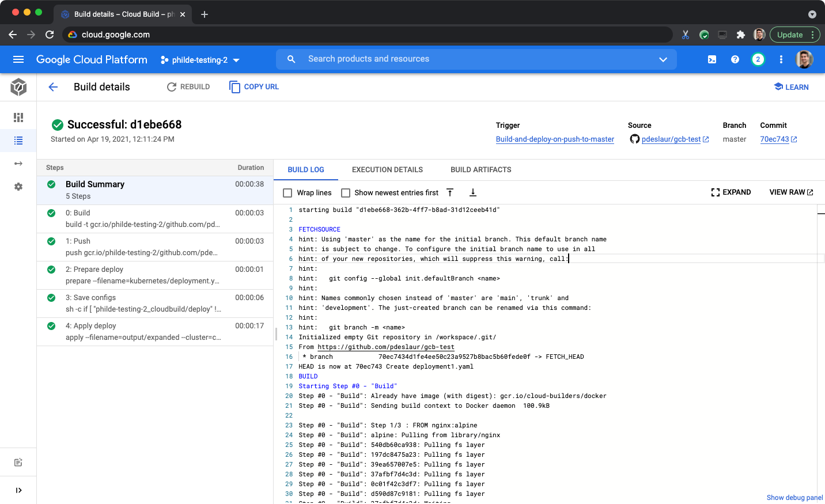
Task: Click the external-link icon next to commit 70ec743
Action: coord(794,139)
